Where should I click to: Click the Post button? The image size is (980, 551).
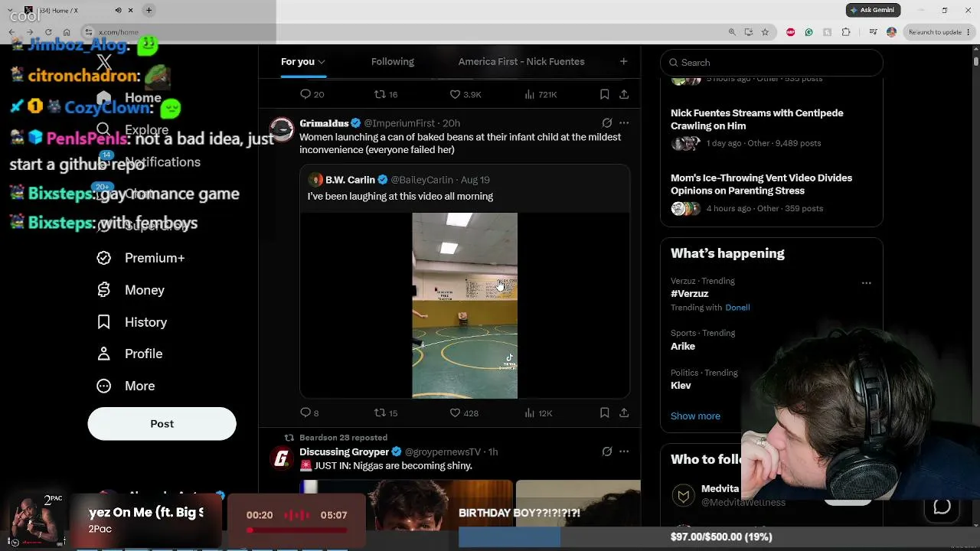[162, 424]
